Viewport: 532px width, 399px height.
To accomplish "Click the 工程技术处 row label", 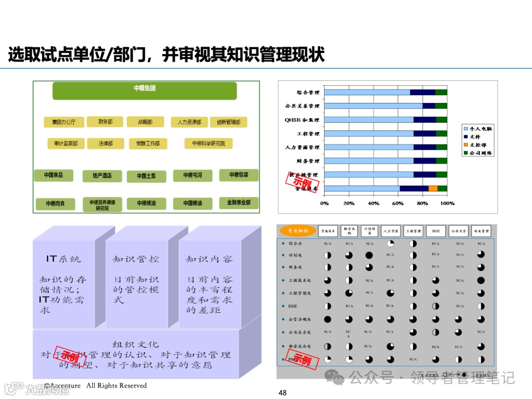I will [x=299, y=281].
